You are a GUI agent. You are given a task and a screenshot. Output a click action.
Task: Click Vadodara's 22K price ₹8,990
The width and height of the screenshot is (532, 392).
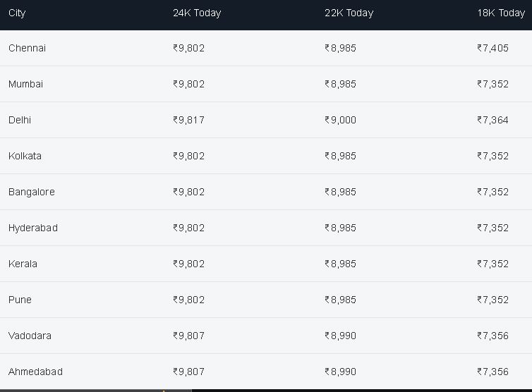tap(340, 336)
